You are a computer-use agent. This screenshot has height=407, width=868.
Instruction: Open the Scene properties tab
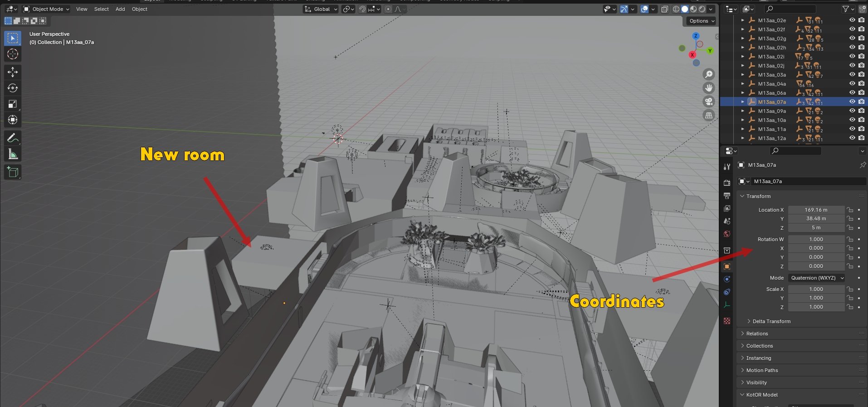[x=727, y=221]
